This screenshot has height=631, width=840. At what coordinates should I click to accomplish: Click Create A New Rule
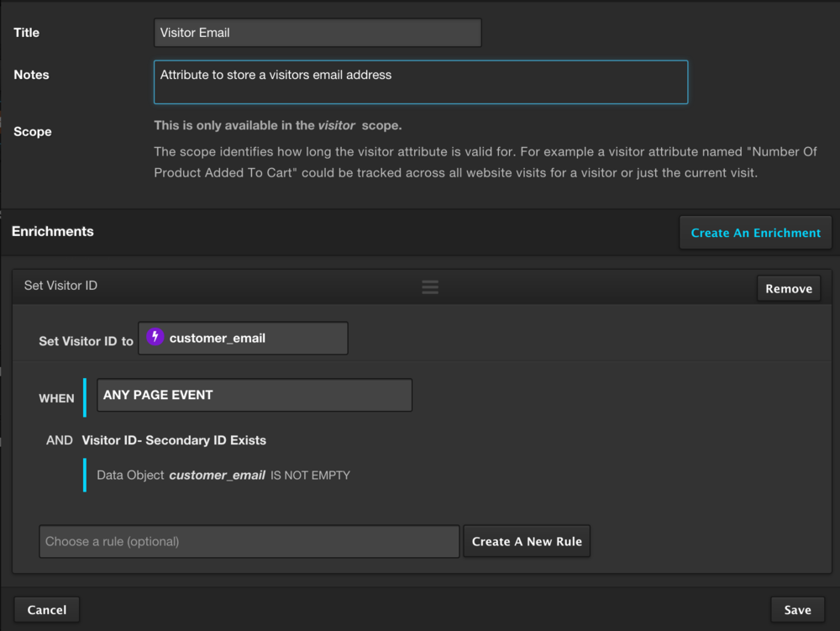click(527, 541)
